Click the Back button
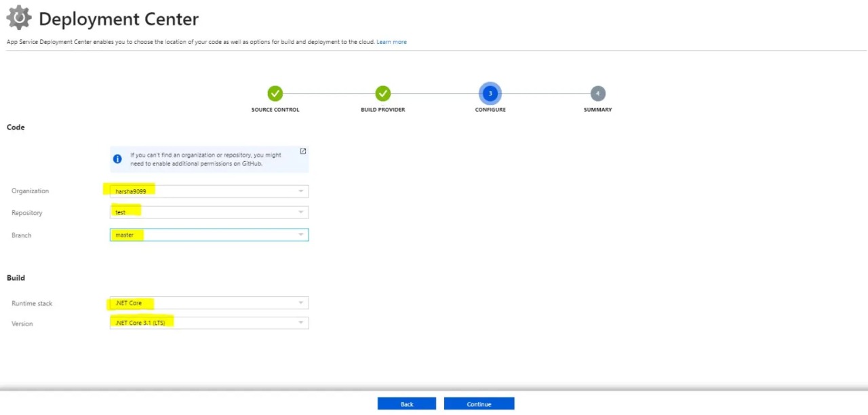Screen dimensions: 868x415 (x=407, y=403)
